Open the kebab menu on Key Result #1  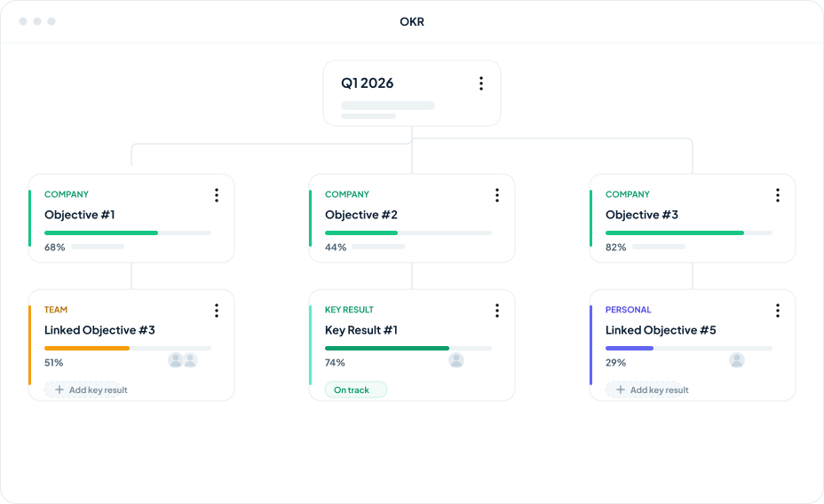[x=497, y=311]
